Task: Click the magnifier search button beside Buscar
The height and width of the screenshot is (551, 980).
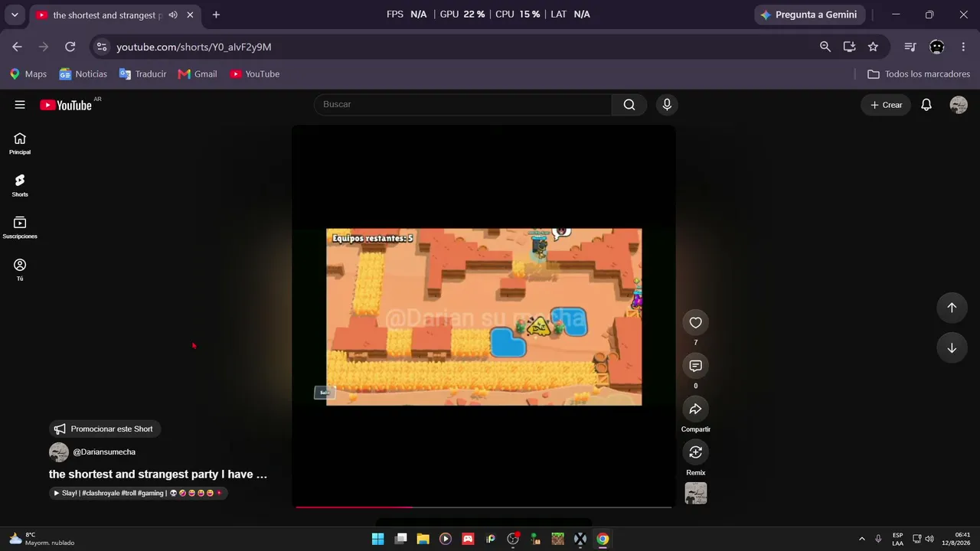Action: click(x=629, y=105)
